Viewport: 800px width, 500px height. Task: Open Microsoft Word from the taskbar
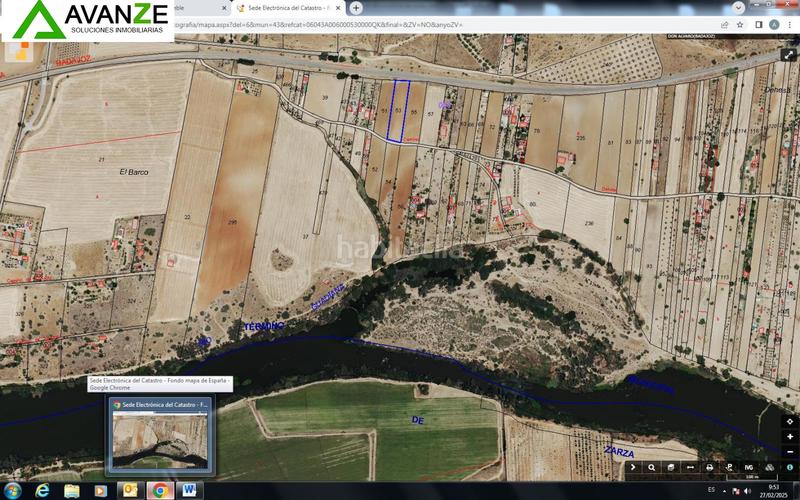[x=188, y=490]
